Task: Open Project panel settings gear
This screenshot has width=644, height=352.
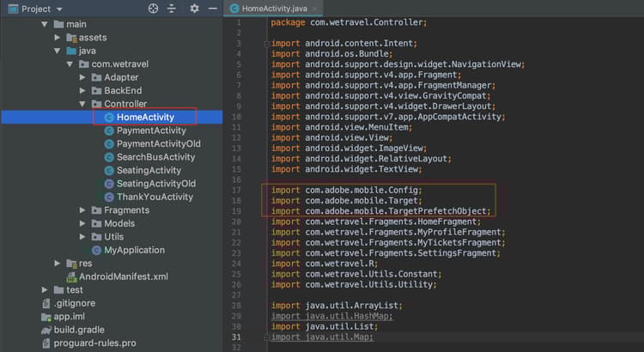Action: point(194,9)
